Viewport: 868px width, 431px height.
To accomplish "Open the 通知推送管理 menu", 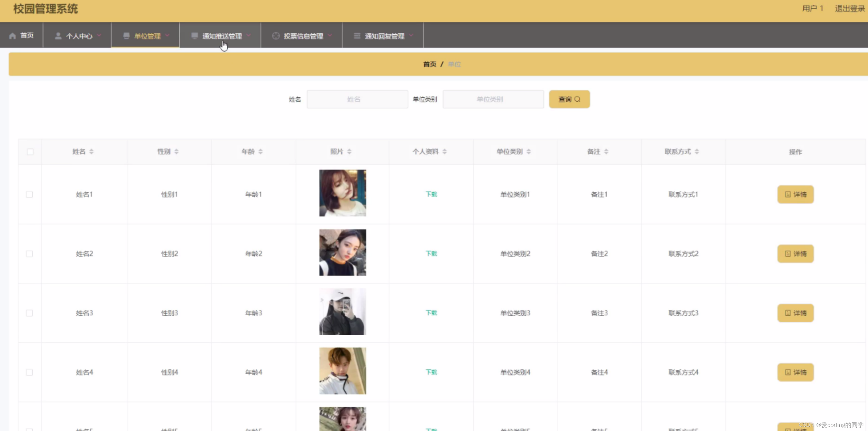I will click(222, 36).
